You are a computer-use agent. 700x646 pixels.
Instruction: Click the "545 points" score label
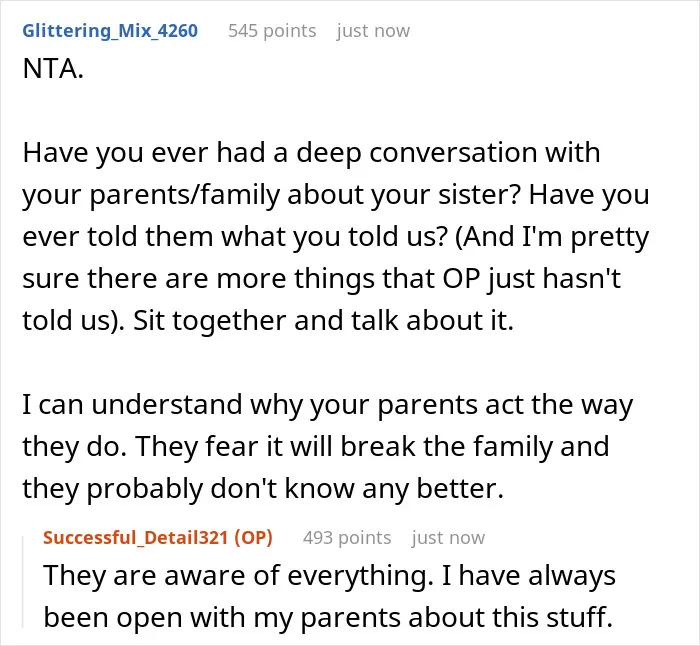point(272,31)
